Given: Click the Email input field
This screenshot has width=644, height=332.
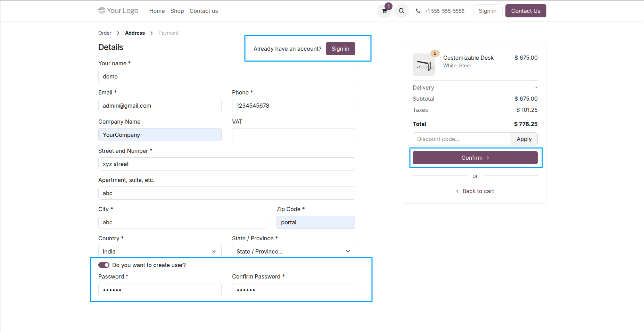Looking at the screenshot, I should pyautogui.click(x=160, y=106).
